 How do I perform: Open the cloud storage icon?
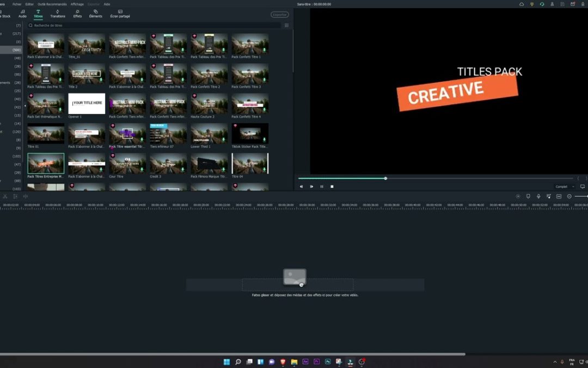[522, 4]
